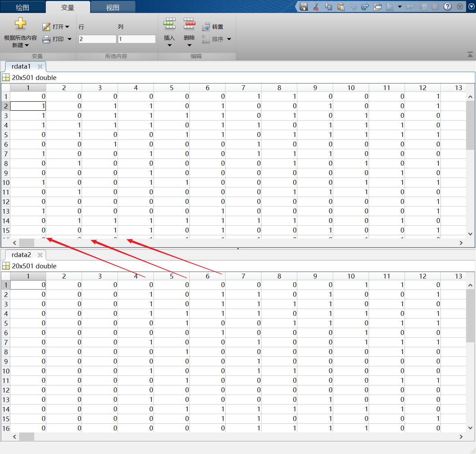This screenshot has height=454, width=476.
Task: Open the small black dropdown beside Run
Action: pyautogui.click(x=400, y=6)
